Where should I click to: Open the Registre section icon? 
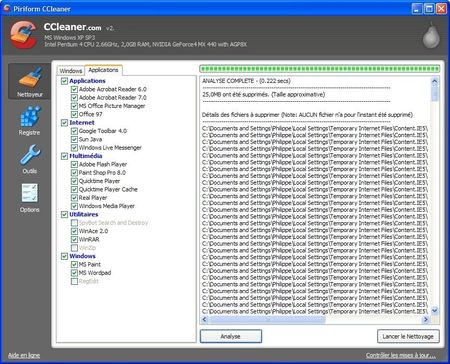point(30,121)
